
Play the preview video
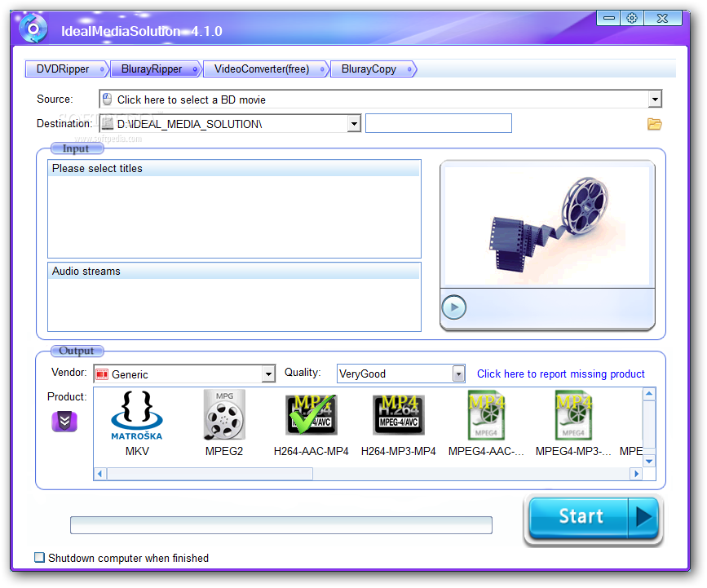(453, 307)
